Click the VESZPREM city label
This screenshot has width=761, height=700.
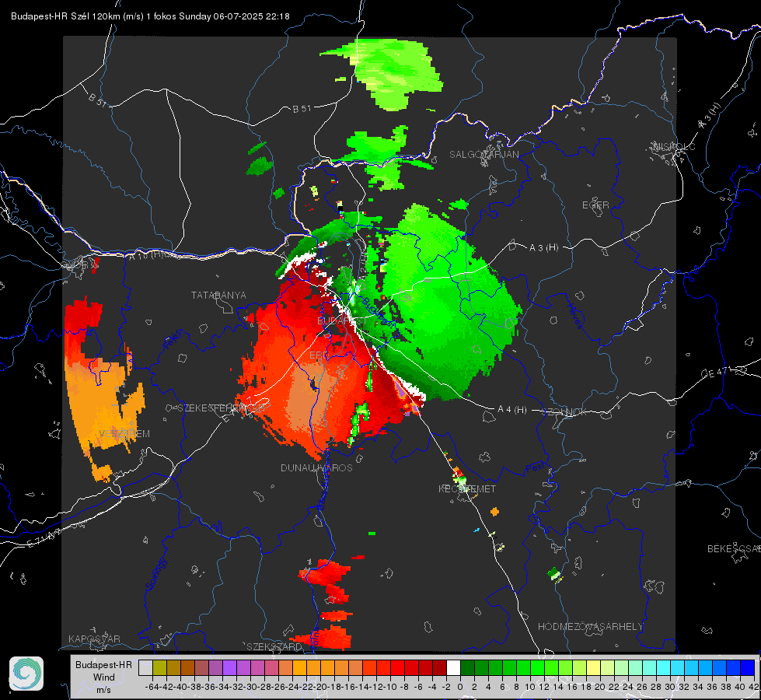pos(124,434)
